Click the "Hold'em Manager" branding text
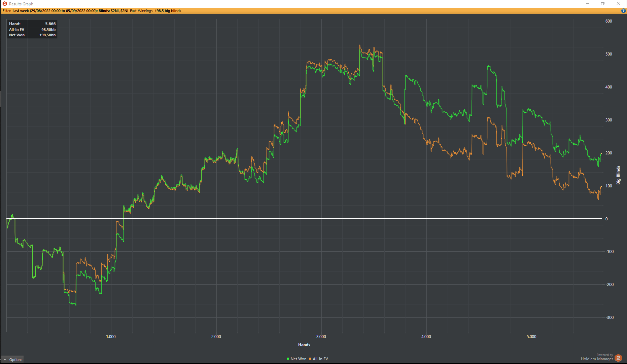Screen dimensions: 627x364 point(597,359)
